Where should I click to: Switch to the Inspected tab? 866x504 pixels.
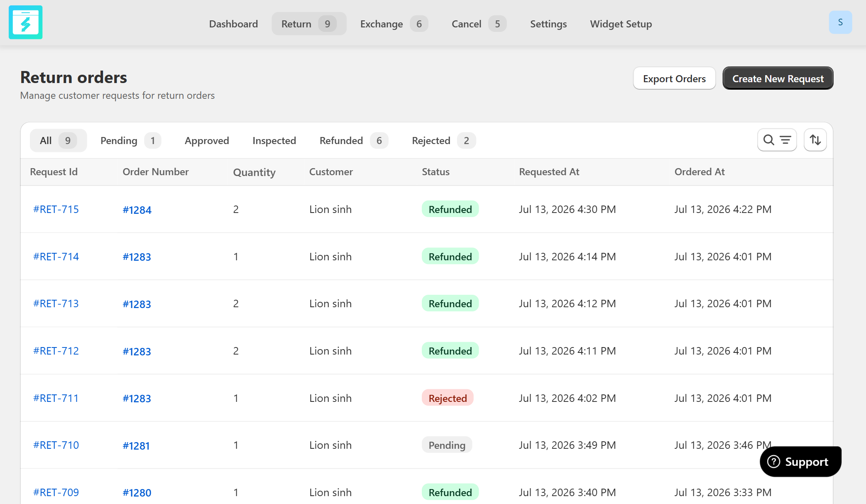click(274, 141)
